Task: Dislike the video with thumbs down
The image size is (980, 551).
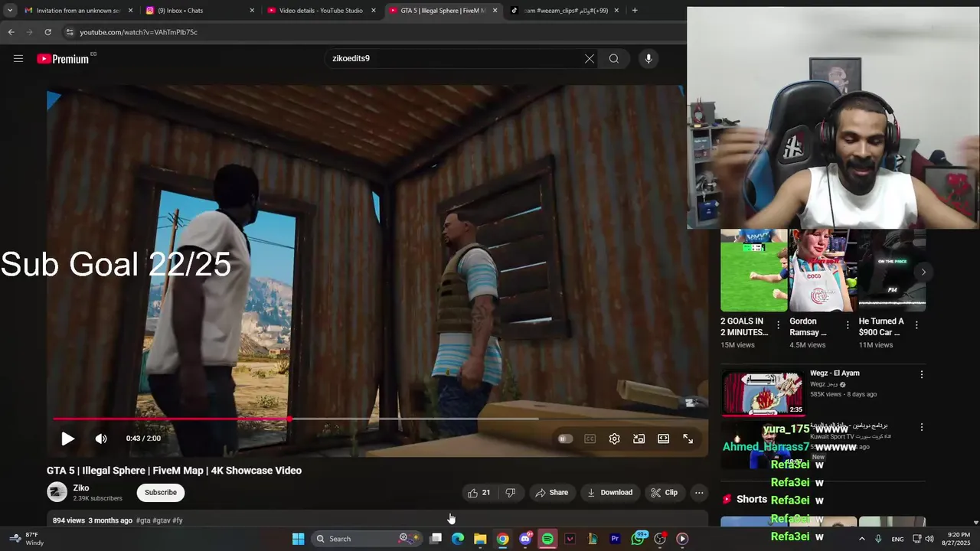Action: 511,493
